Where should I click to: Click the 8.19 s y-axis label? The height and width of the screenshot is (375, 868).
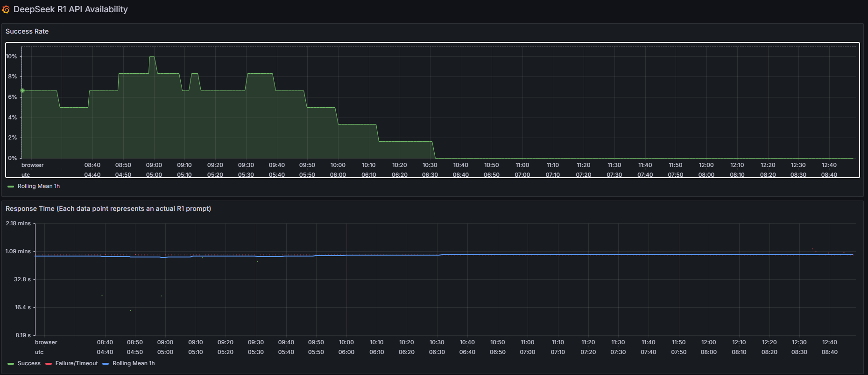pyautogui.click(x=23, y=335)
